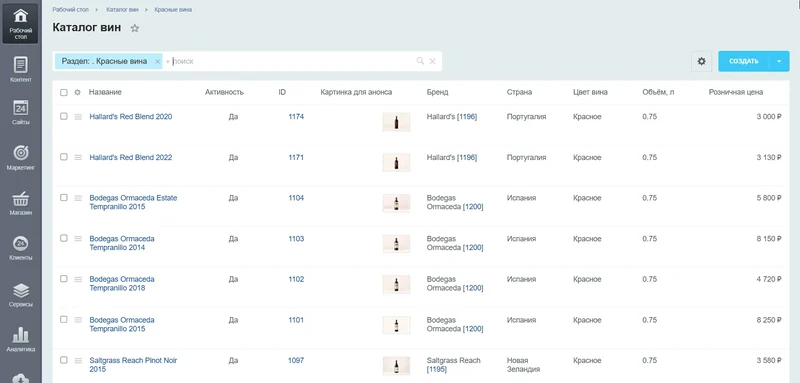The height and width of the screenshot is (383, 800).
Task: Go to Каталог вин breadcrumb
Action: (x=122, y=10)
